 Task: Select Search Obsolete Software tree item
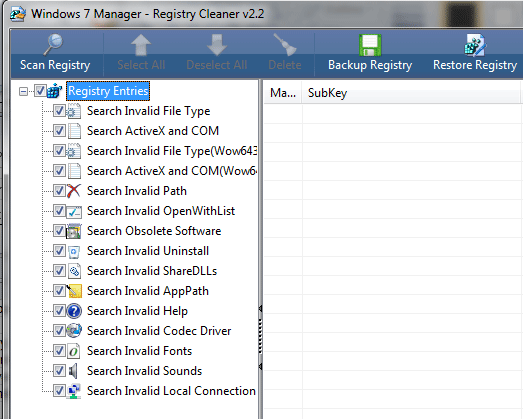(154, 231)
